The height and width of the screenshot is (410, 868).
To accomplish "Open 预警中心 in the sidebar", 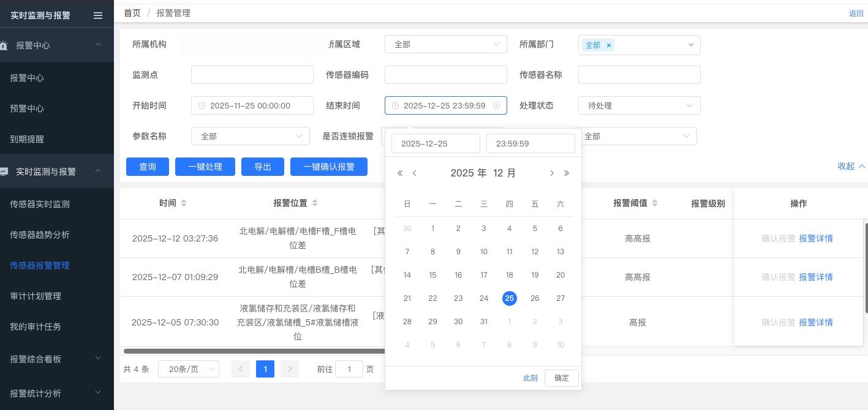I will [27, 108].
